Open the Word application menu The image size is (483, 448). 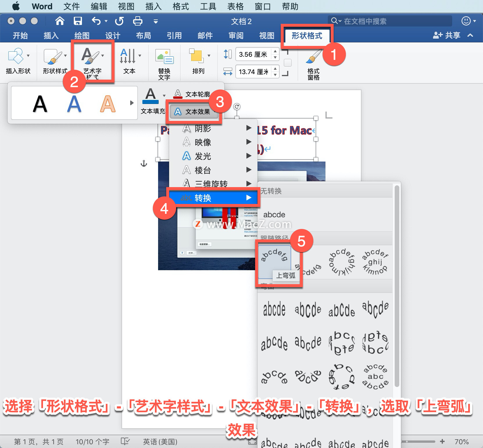coord(42,6)
